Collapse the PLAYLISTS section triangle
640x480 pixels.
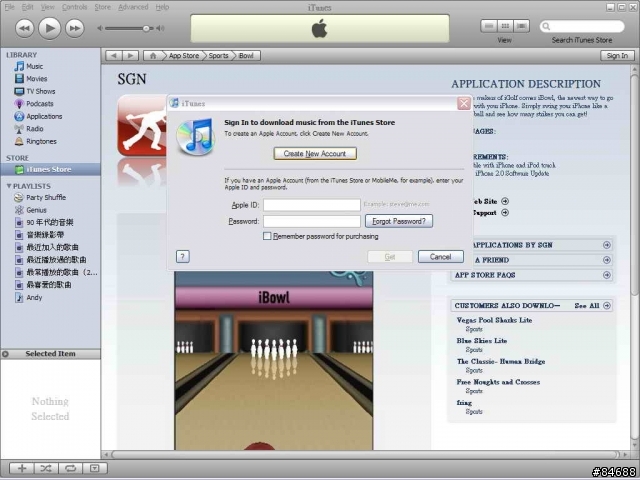click(9, 186)
